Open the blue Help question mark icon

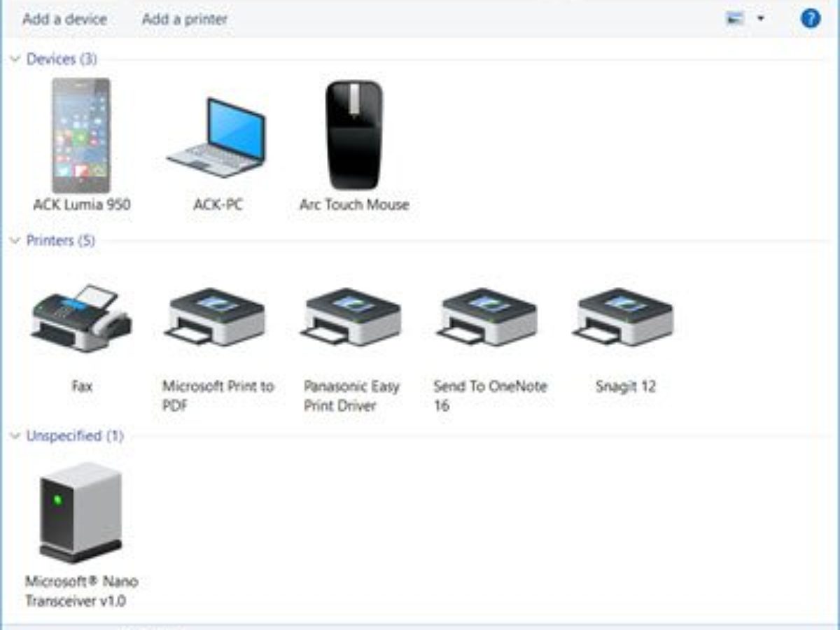pyautogui.click(x=810, y=19)
